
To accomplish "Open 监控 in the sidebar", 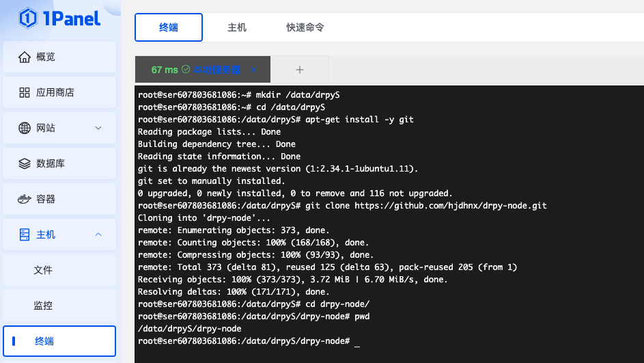I will tap(43, 306).
